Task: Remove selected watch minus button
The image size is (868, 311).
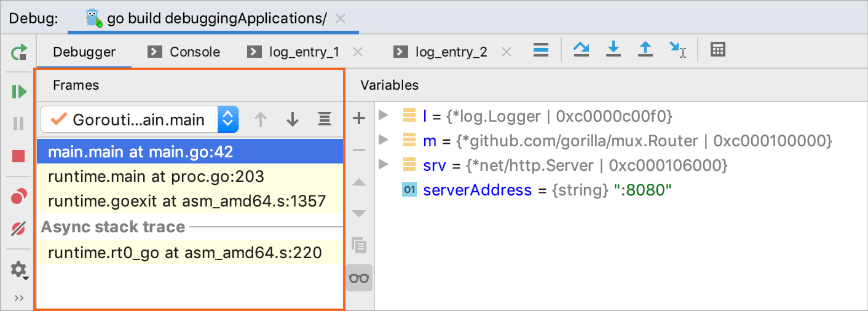Action: tap(359, 150)
